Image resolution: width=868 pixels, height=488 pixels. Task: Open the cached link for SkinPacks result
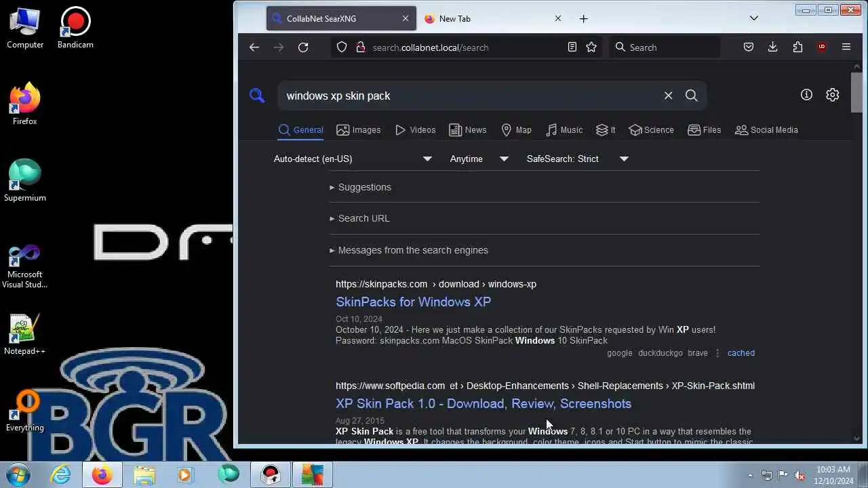pos(741,353)
